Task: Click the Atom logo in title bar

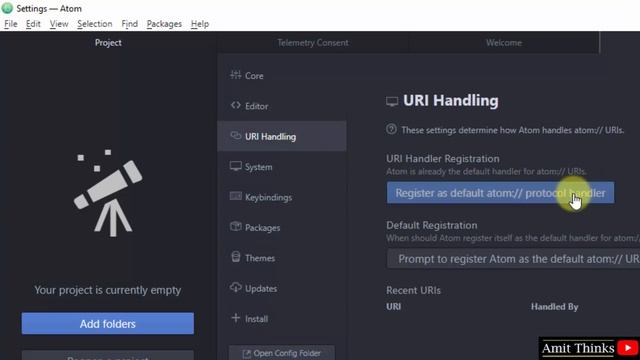Action: point(7,8)
